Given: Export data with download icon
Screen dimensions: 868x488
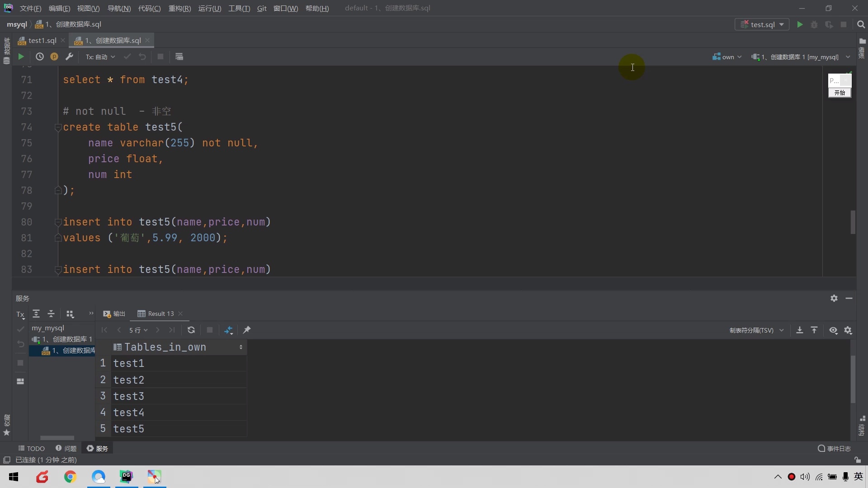Looking at the screenshot, I should 799,330.
